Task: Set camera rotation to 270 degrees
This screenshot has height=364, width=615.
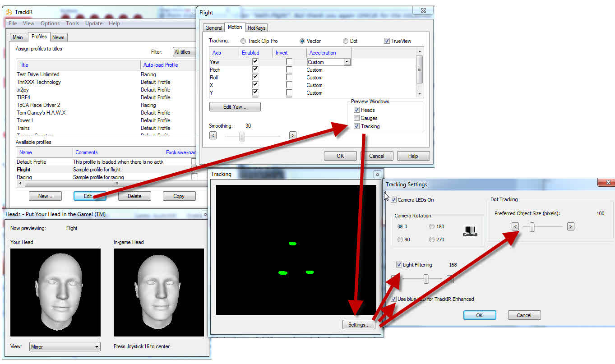Action: [432, 240]
